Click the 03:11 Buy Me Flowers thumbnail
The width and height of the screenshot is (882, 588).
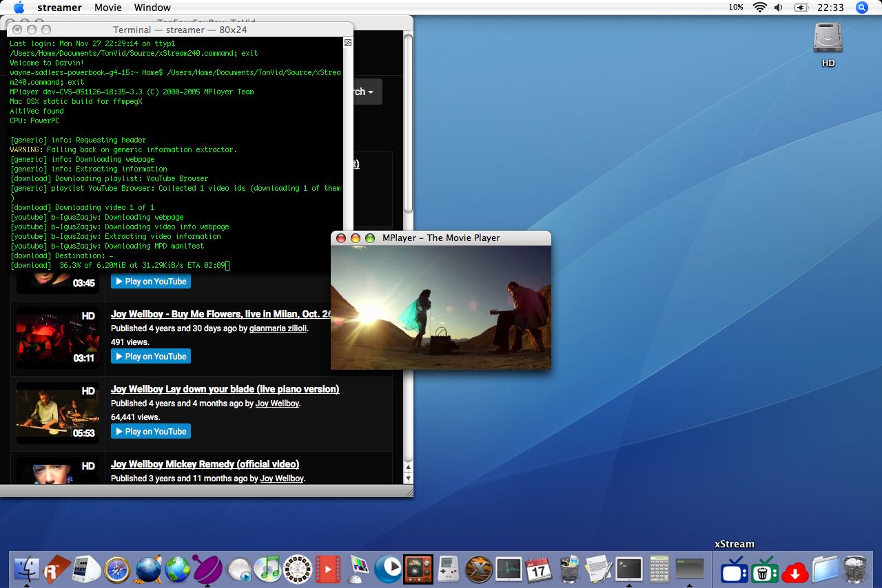tap(58, 337)
